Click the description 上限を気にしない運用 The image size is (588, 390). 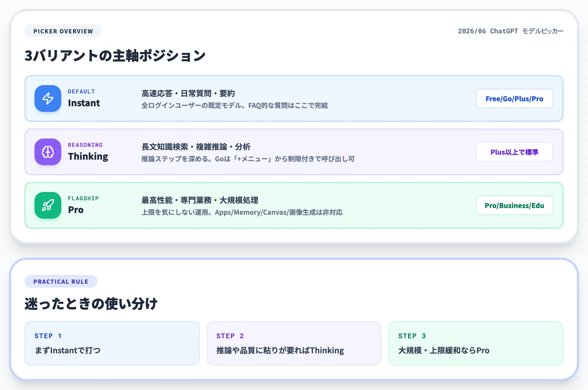click(242, 212)
